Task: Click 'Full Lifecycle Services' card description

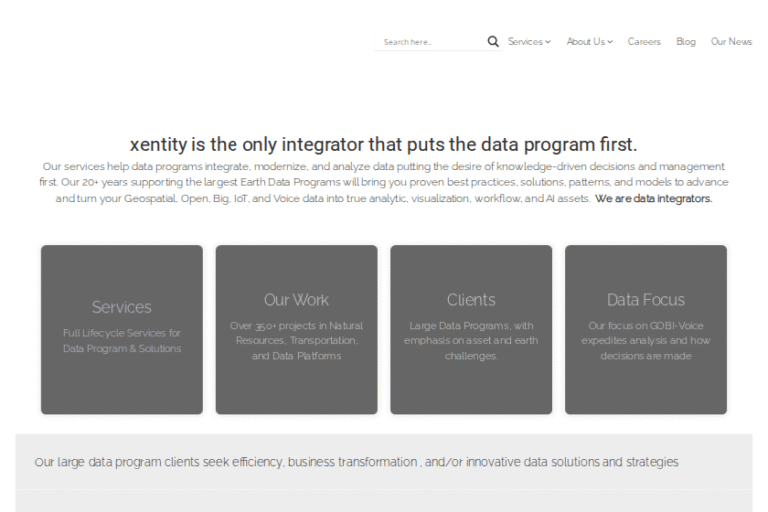Action: tap(121, 341)
